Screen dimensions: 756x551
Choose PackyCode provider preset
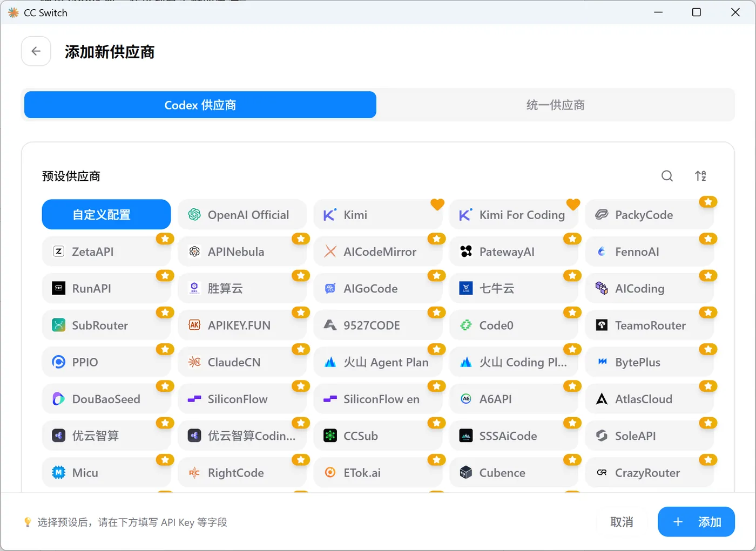(650, 215)
